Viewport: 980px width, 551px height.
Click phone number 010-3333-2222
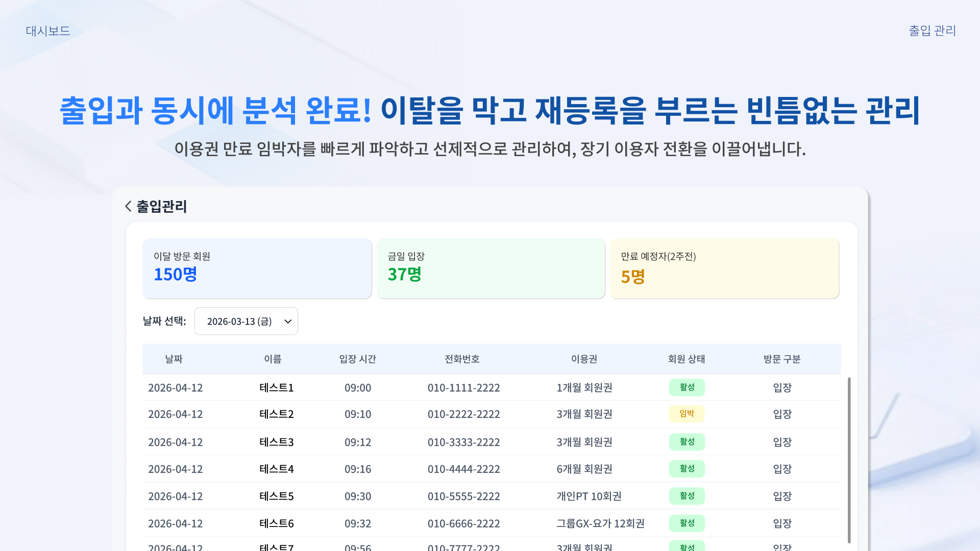pos(463,442)
